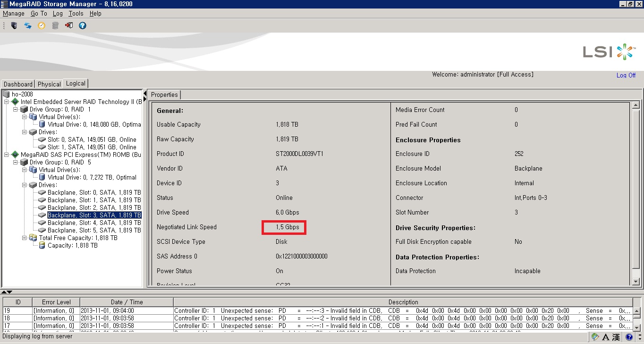Click the SAS Address value 0x1221000003000000
The image size is (644, 344).
tap(301, 256)
